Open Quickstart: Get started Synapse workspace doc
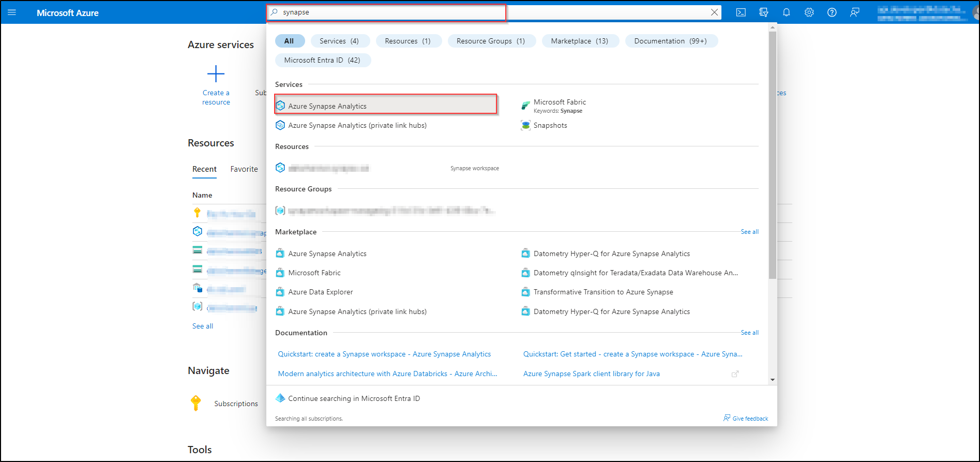Viewport: 980px width, 462px height. coord(632,354)
